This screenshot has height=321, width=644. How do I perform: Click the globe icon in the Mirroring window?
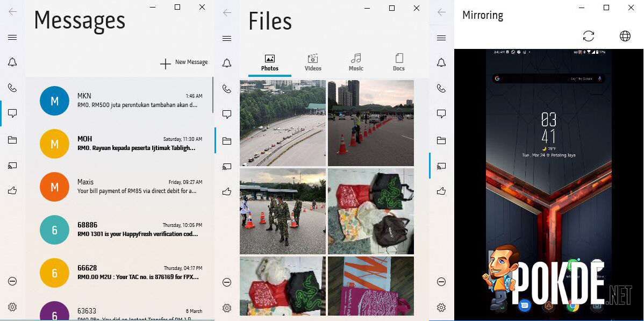pyautogui.click(x=625, y=36)
